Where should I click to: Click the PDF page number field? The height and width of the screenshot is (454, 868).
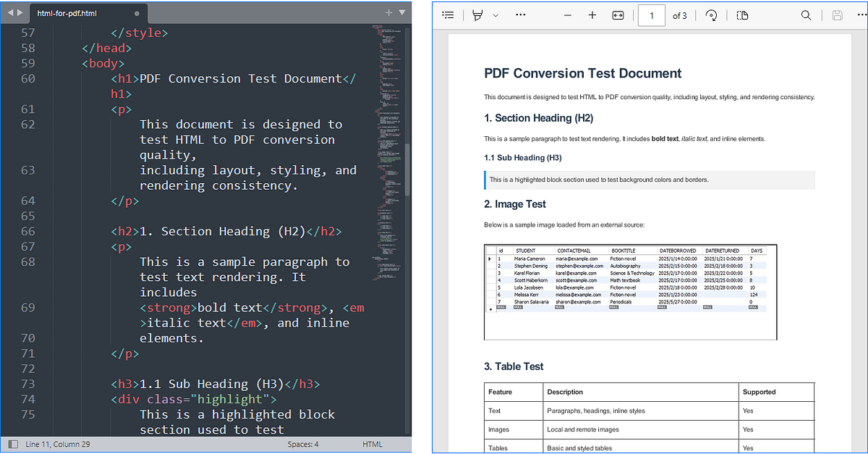652,15
